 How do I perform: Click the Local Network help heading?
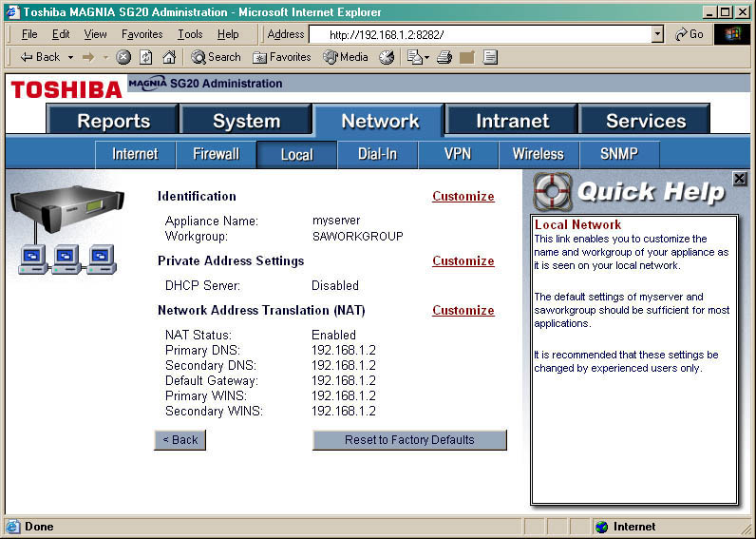click(x=577, y=225)
